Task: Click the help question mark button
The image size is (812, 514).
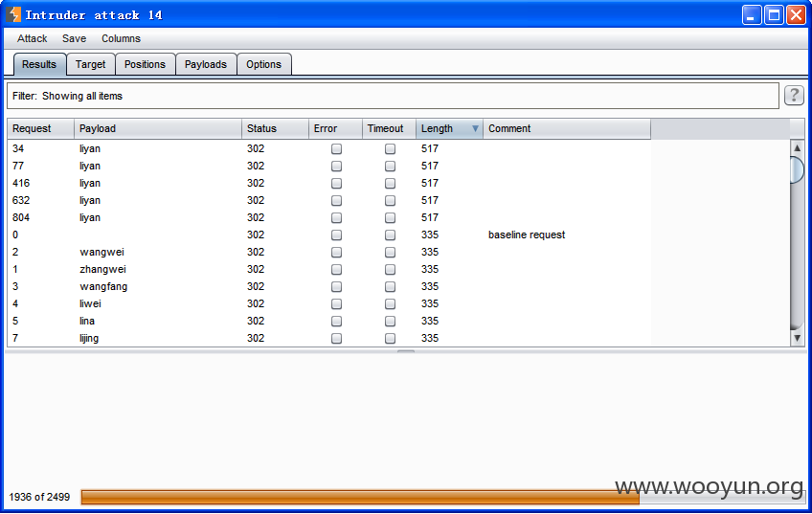Action: (x=794, y=96)
